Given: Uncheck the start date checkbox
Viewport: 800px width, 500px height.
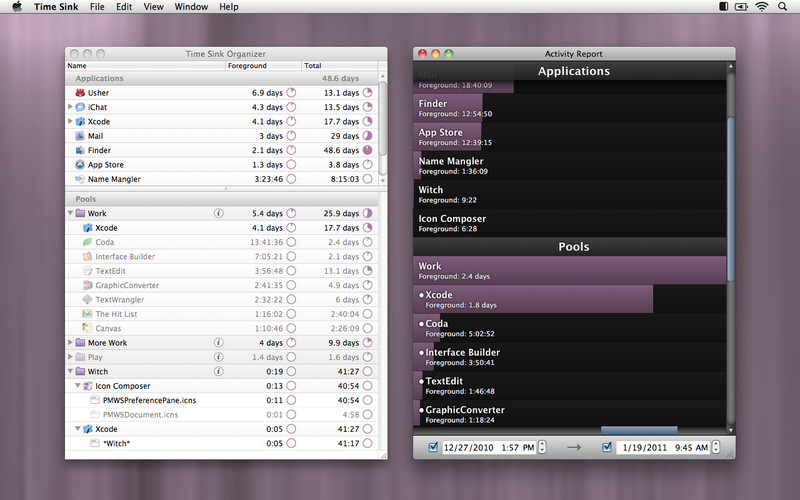Looking at the screenshot, I should coord(432,447).
